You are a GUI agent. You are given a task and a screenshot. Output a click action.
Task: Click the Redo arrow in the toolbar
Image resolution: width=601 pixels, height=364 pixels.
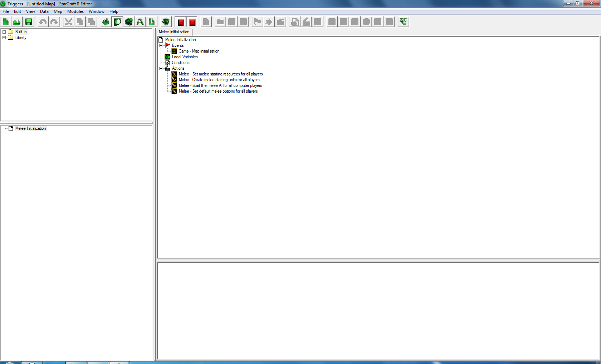[x=54, y=22]
